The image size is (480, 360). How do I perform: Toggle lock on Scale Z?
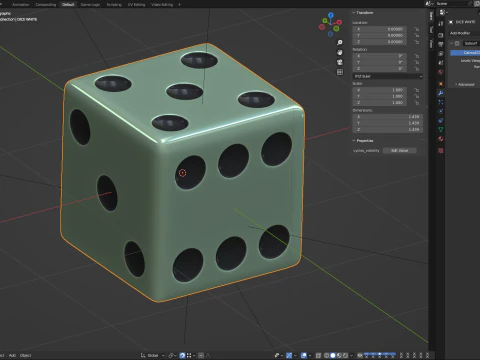[x=416, y=103]
